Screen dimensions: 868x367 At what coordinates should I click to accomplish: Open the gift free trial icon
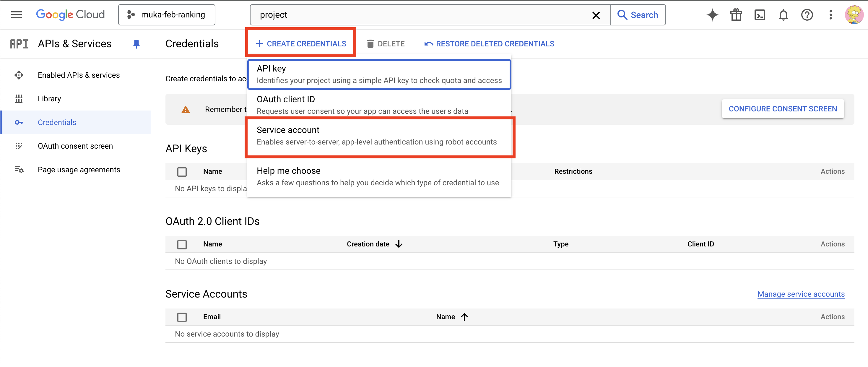[x=736, y=15]
